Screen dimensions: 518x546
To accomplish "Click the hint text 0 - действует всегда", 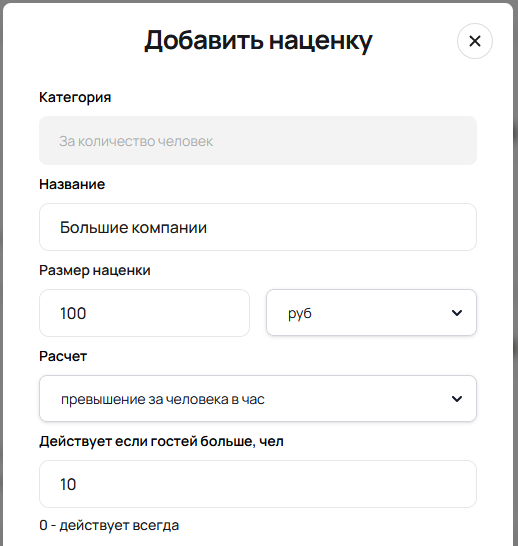I will click(109, 525).
